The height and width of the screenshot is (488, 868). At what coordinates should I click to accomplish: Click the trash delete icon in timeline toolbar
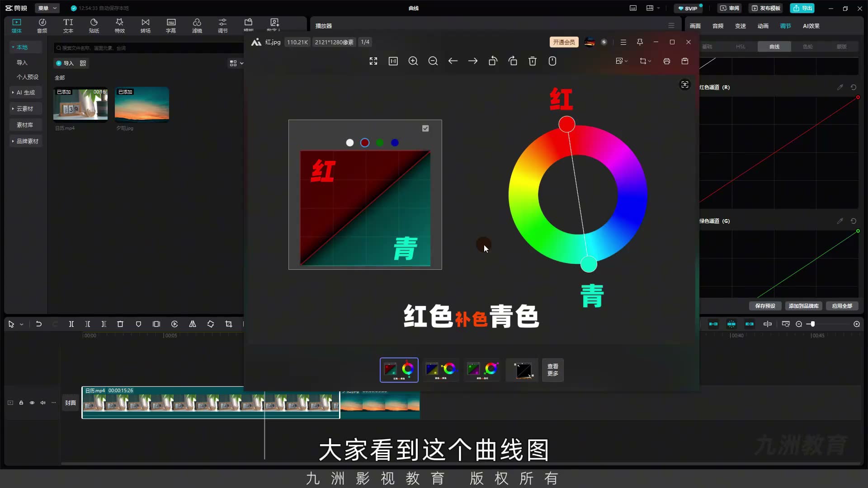click(x=120, y=324)
